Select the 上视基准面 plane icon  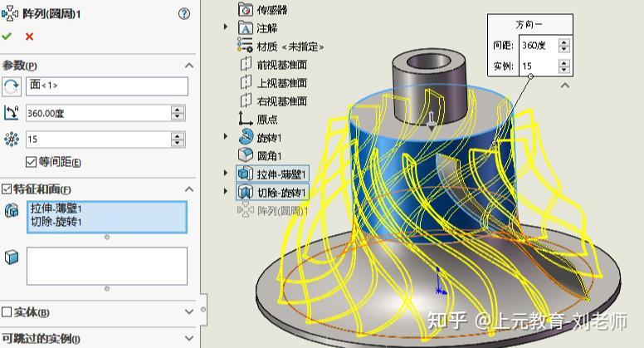pyautogui.click(x=246, y=82)
